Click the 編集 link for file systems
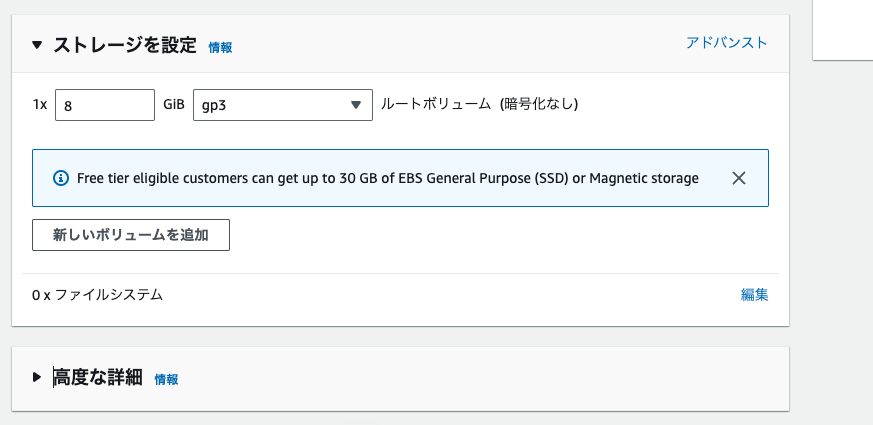The height and width of the screenshot is (425, 873). [754, 295]
